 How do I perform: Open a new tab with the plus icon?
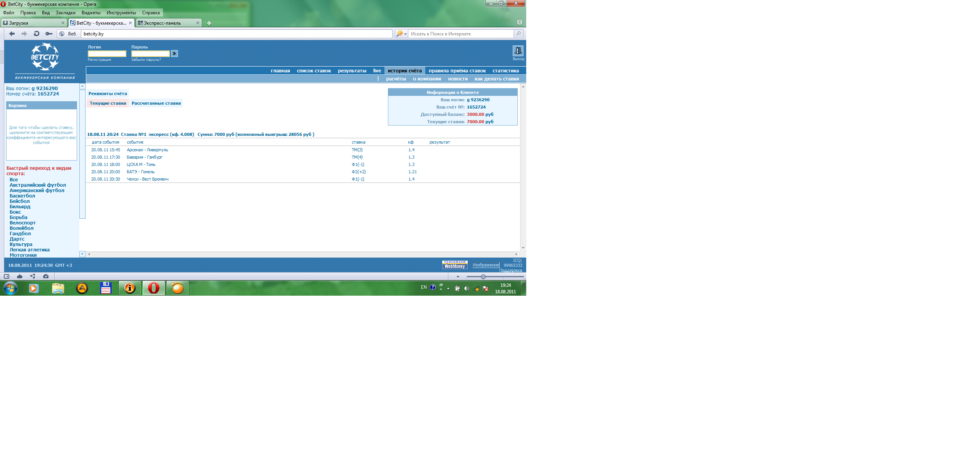209,23
